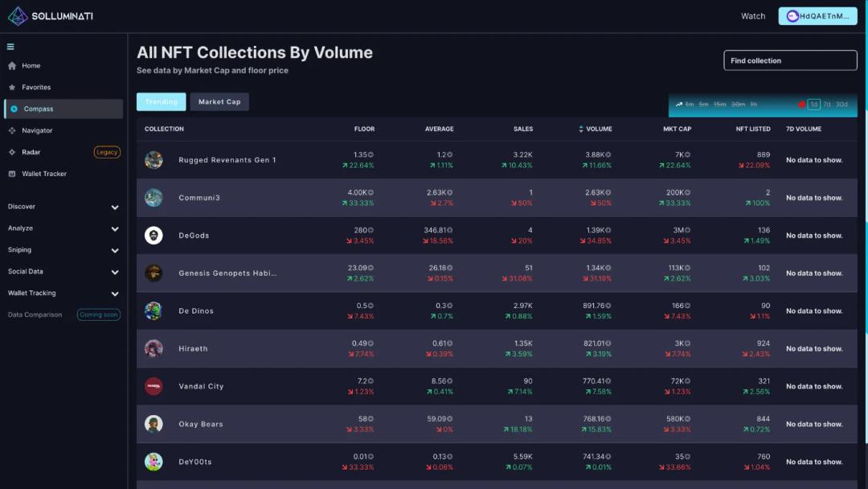Image resolution: width=868 pixels, height=489 pixels.
Task: Expand the Discover section chevron
Action: click(115, 208)
